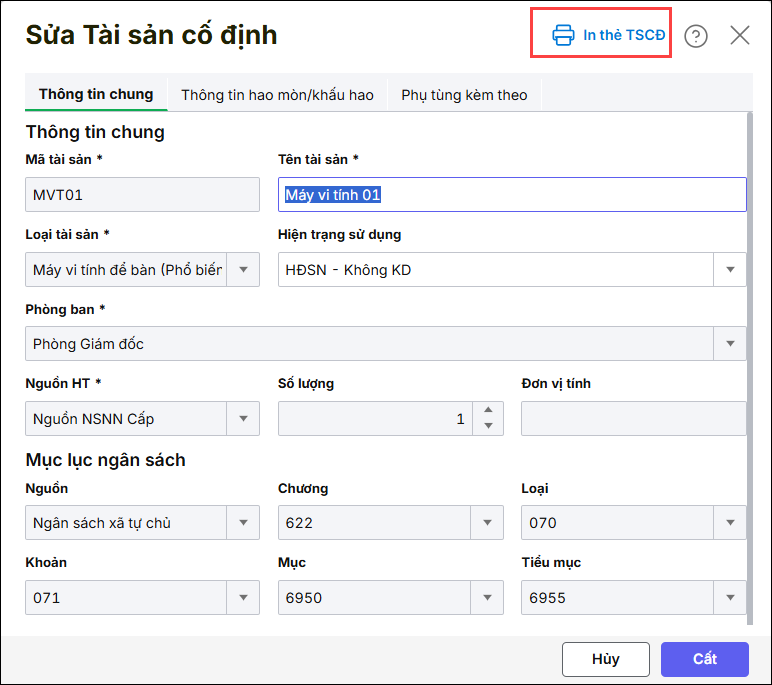The width and height of the screenshot is (772, 685).
Task: Expand the Loại 070 dropdown
Action: (x=730, y=523)
